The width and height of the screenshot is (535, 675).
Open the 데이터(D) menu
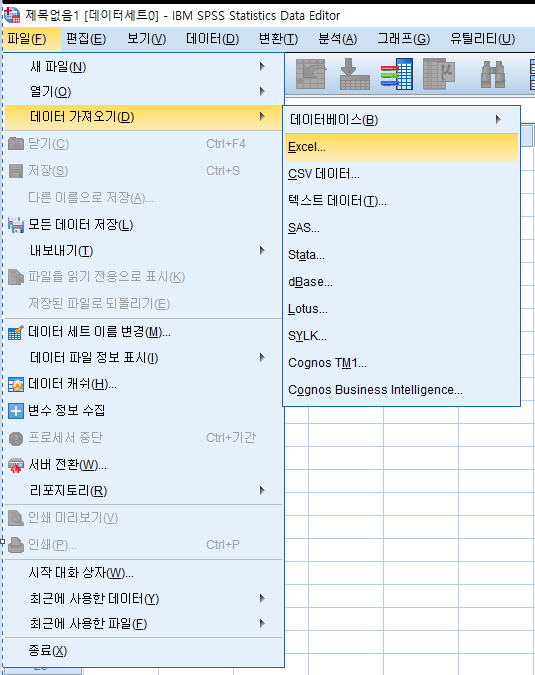(x=212, y=39)
